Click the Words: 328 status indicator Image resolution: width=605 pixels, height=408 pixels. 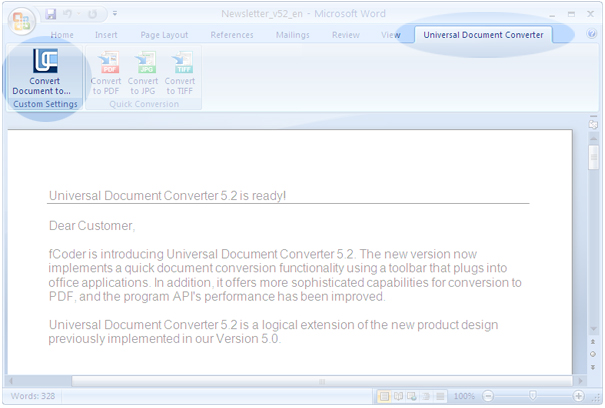coord(33,396)
